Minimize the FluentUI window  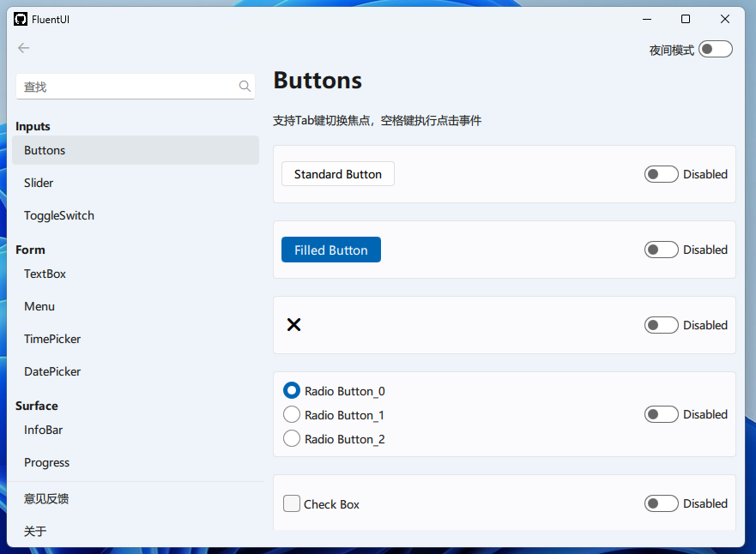(647, 19)
